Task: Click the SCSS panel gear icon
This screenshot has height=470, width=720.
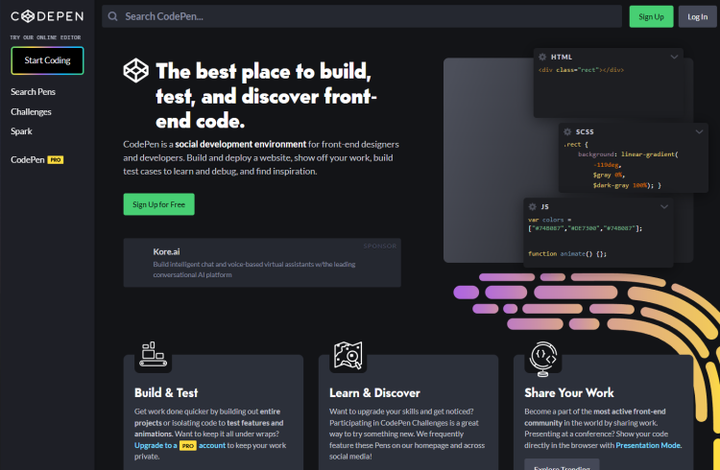Action: pos(568,132)
